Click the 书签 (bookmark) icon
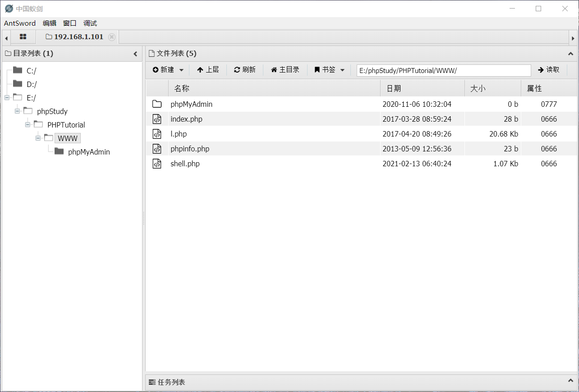Image resolution: width=579 pixels, height=392 pixels. coord(317,69)
